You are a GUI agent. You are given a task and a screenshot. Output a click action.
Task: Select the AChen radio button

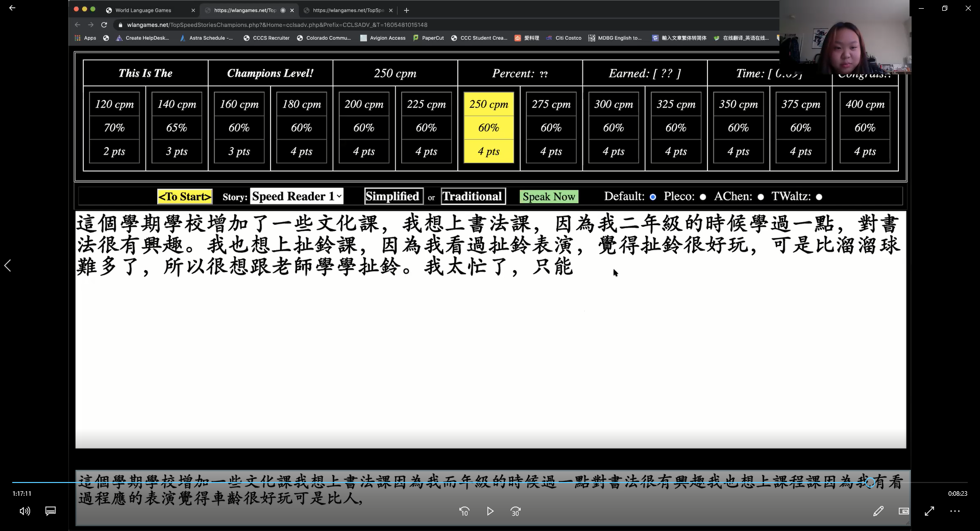761,197
